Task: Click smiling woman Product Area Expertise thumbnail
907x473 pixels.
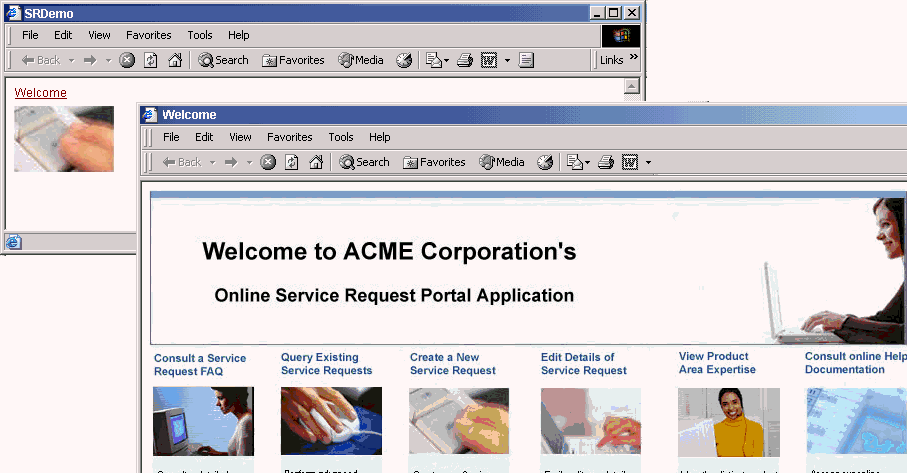Action: tap(729, 422)
